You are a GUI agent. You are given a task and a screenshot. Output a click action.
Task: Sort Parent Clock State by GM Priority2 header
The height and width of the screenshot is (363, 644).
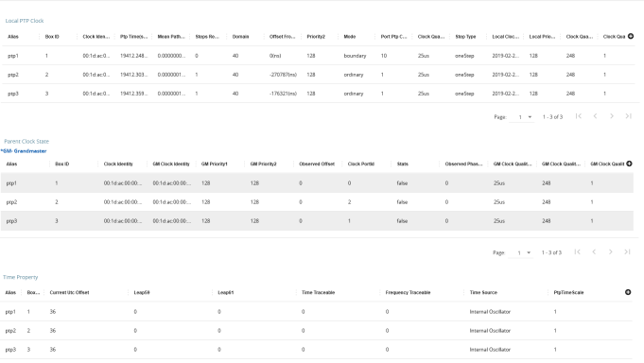(263, 164)
